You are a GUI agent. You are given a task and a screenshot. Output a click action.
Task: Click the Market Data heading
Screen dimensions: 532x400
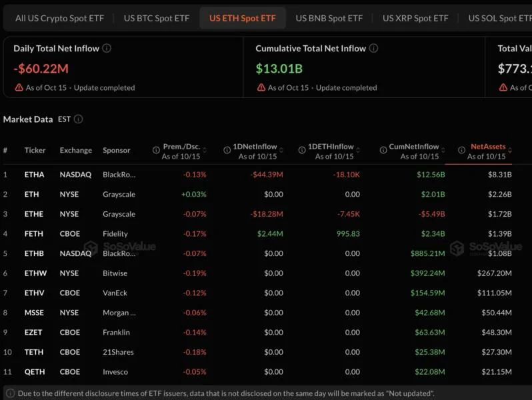pos(28,119)
